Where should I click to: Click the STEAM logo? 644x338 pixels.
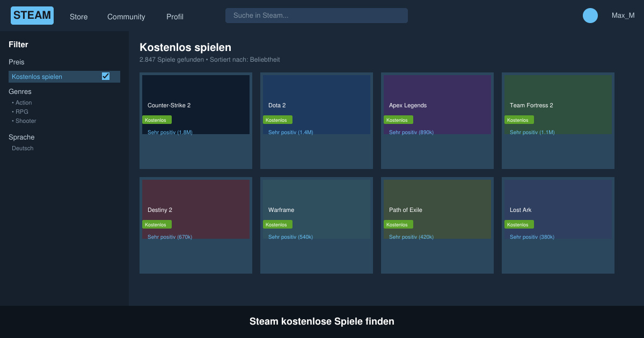click(x=32, y=16)
